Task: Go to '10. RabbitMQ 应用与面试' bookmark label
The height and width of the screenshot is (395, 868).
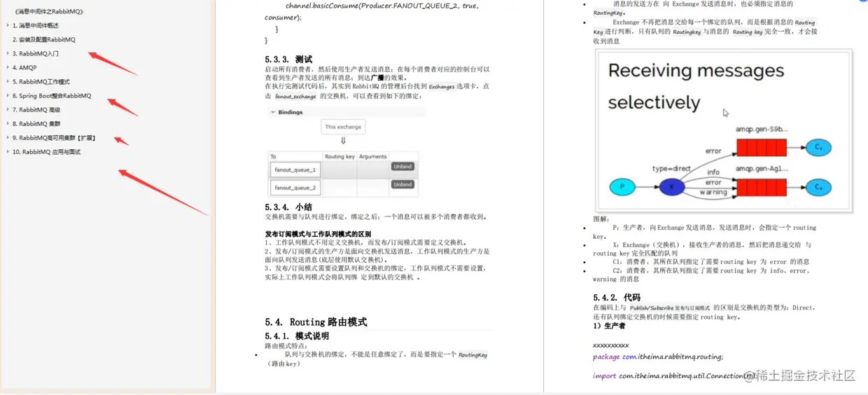Action: (x=47, y=152)
